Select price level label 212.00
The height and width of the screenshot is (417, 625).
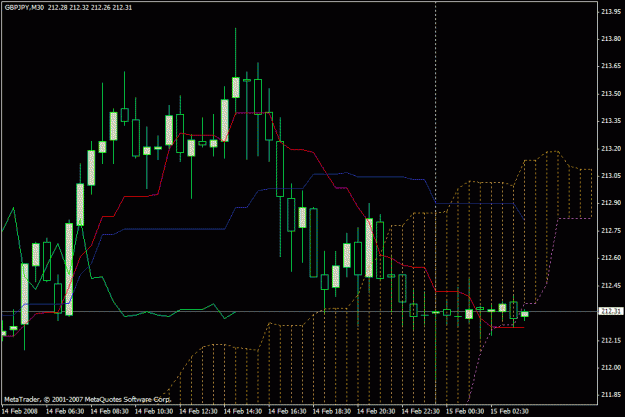[x=611, y=367]
